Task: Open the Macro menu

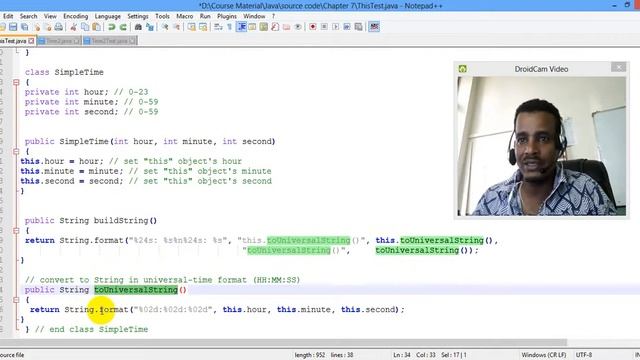Action: pyautogui.click(x=184, y=16)
